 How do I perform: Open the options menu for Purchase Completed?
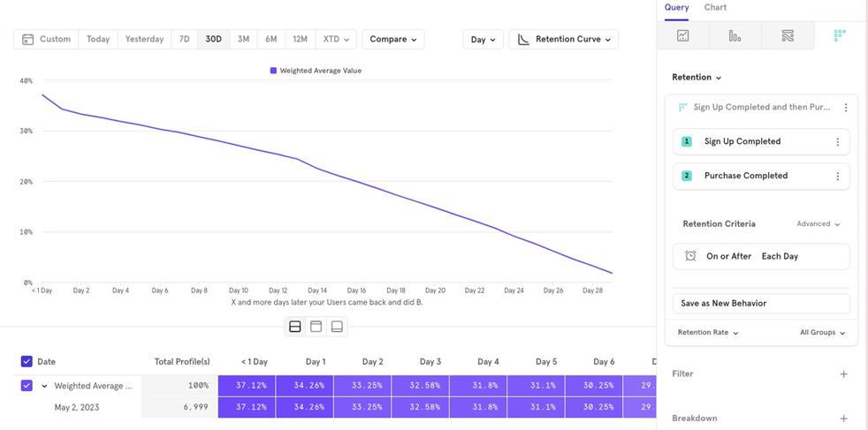838,177
